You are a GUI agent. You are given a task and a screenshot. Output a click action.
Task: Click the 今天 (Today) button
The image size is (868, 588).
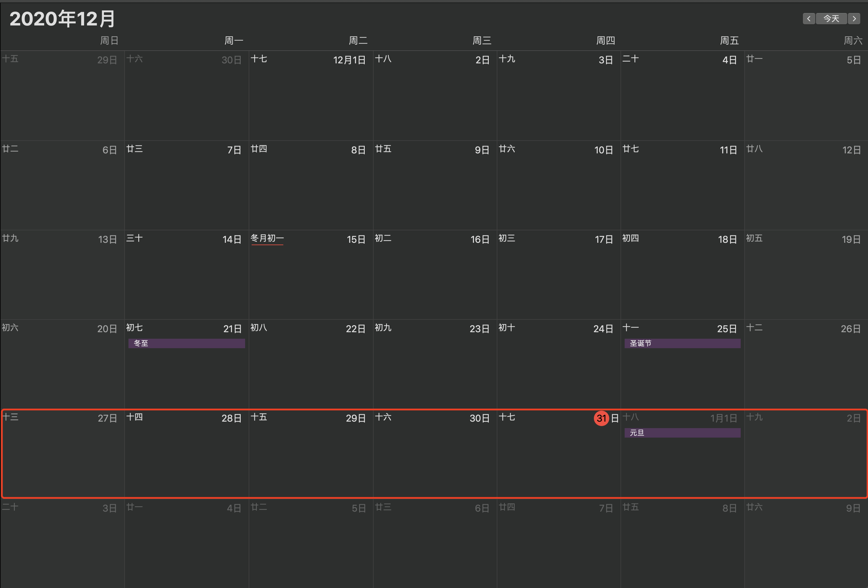831,19
